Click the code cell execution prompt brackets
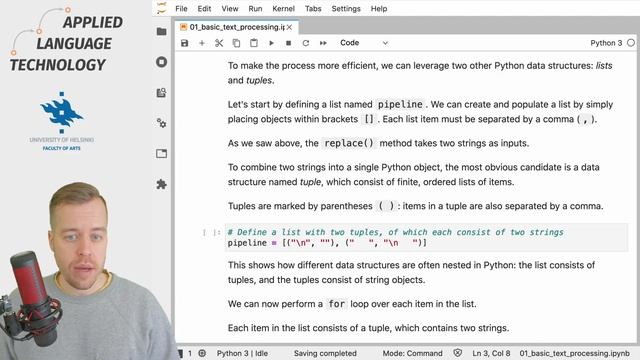The width and height of the screenshot is (640, 360). (212, 232)
